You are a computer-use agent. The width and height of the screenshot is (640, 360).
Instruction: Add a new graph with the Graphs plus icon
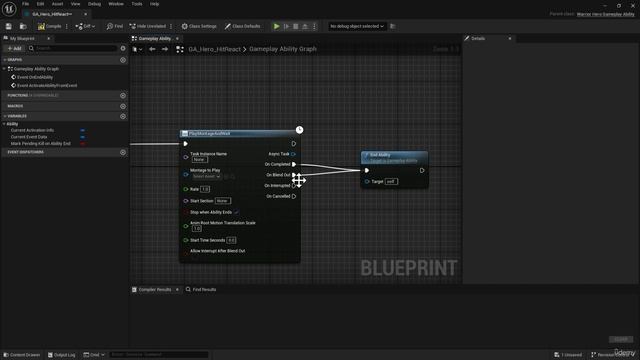click(x=123, y=60)
